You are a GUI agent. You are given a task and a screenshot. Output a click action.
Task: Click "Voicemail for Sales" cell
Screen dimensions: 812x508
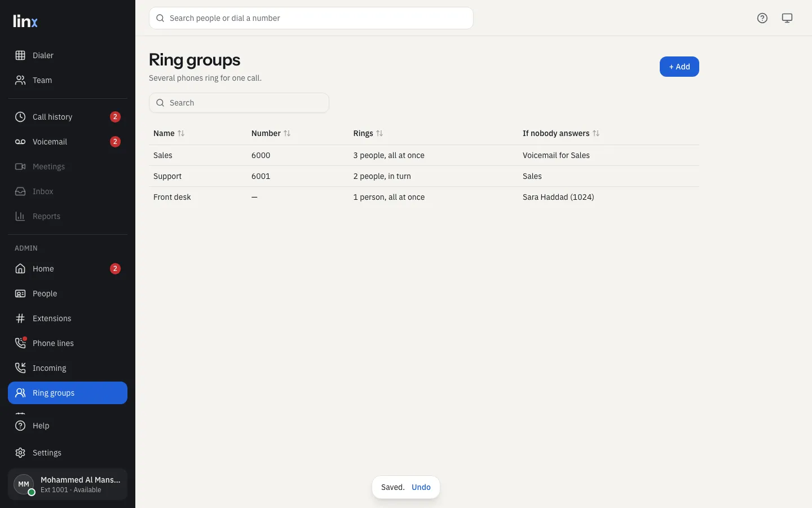556,155
